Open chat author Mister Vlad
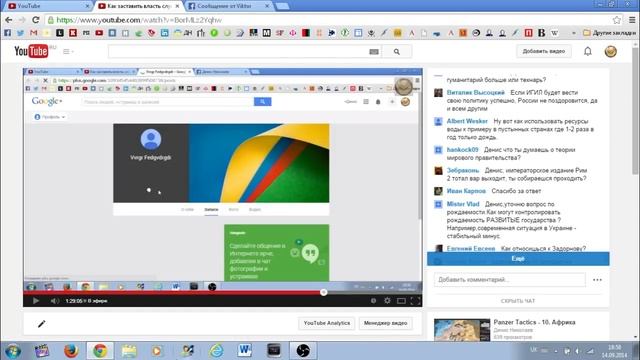This screenshot has height=360, width=640. [463, 204]
